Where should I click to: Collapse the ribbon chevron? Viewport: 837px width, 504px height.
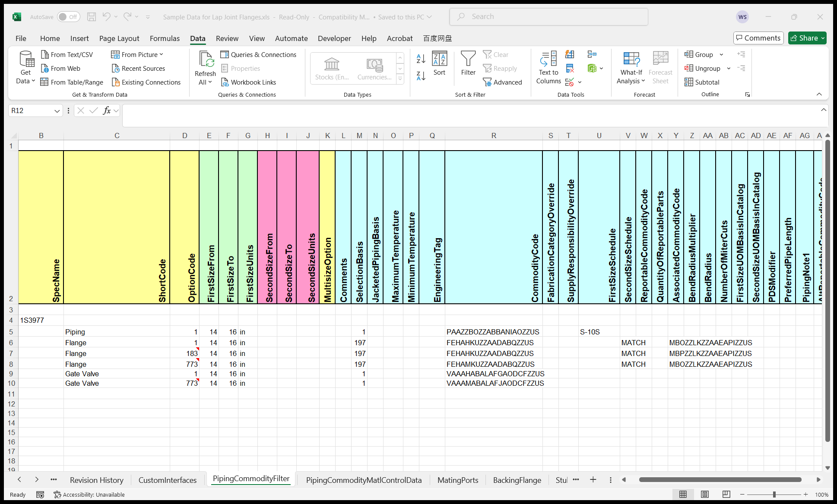coord(819,94)
